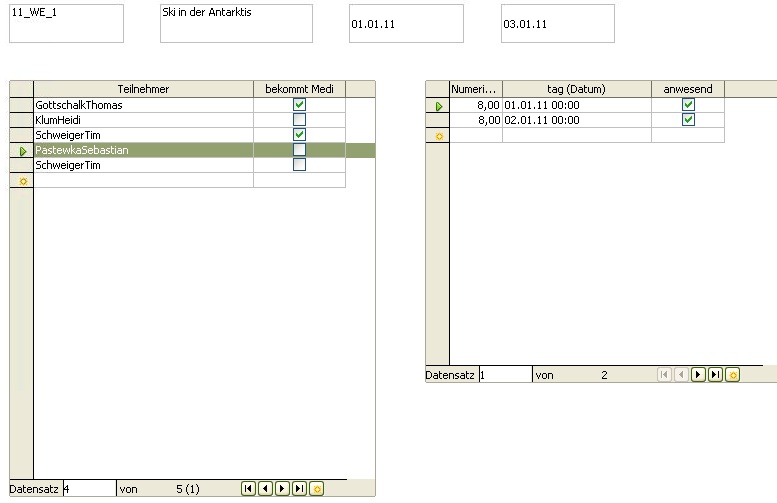The height and width of the screenshot is (503, 777).
Task: Click Datensatz number field under Teilnehmer table
Action: (x=89, y=489)
